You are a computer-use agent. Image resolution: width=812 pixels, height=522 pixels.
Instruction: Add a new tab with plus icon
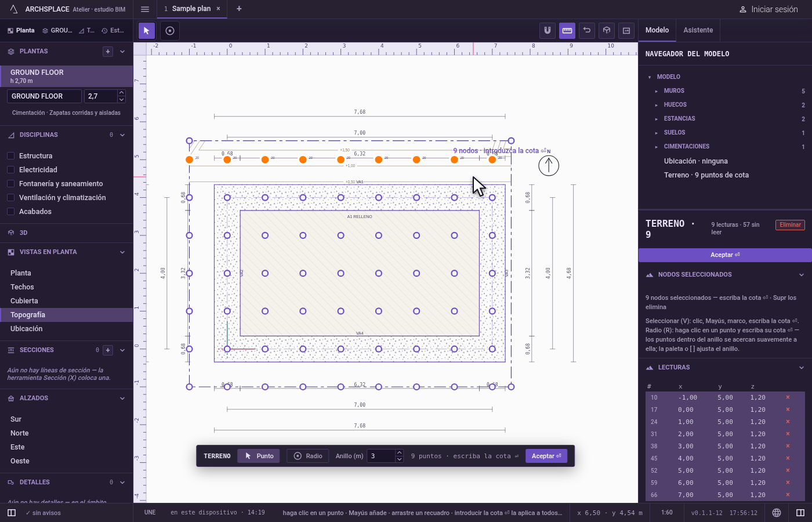[239, 9]
